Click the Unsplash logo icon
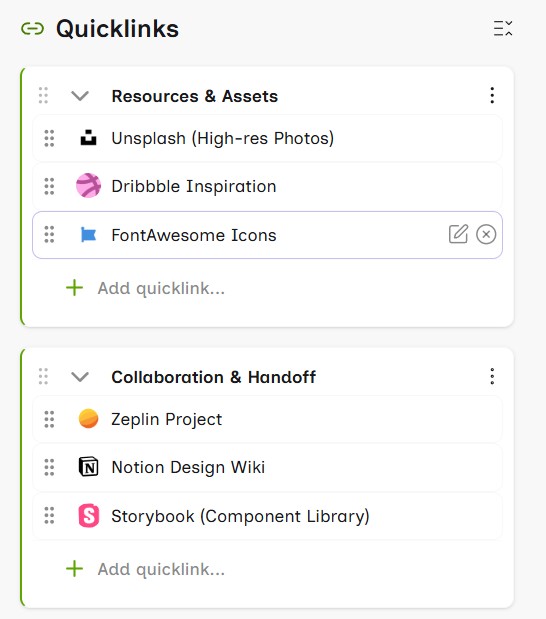The width and height of the screenshot is (546, 619). pos(88,138)
